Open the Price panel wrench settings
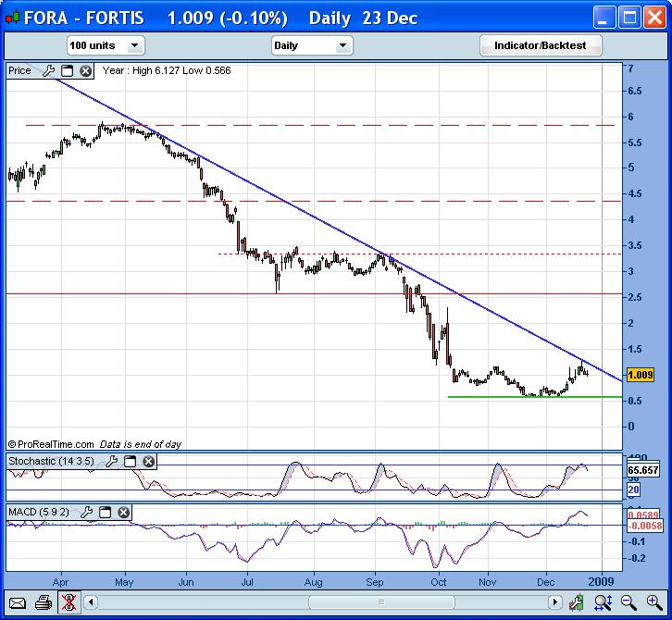672x620 pixels. [48, 70]
